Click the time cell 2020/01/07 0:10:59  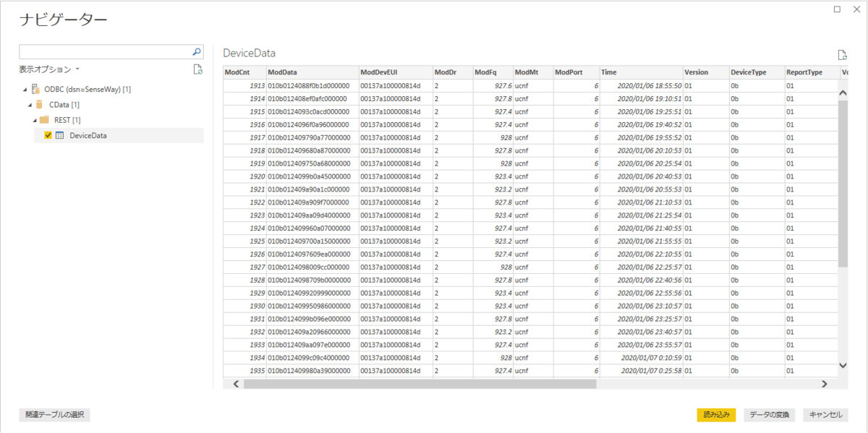click(x=641, y=359)
